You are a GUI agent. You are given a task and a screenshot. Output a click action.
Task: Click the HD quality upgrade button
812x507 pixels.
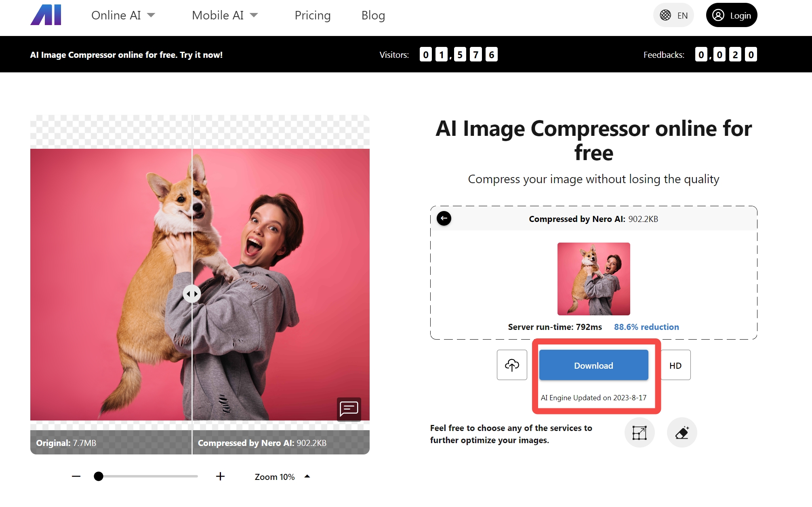click(675, 365)
